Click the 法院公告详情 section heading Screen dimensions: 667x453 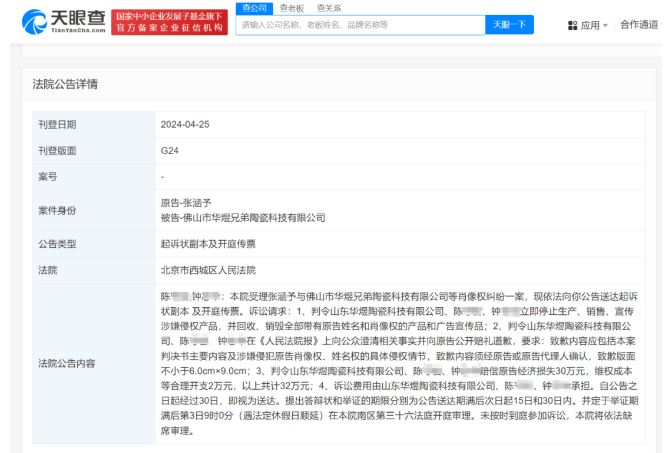[x=65, y=84]
